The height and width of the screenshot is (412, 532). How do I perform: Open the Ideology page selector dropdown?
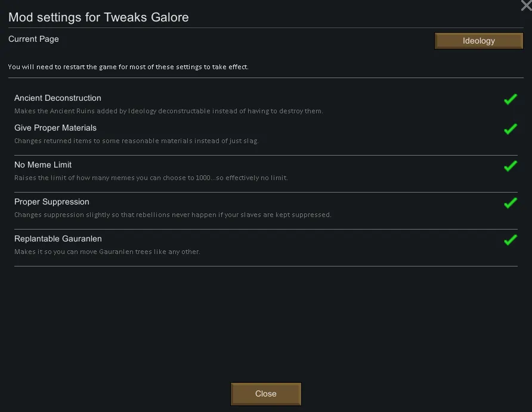coord(478,41)
